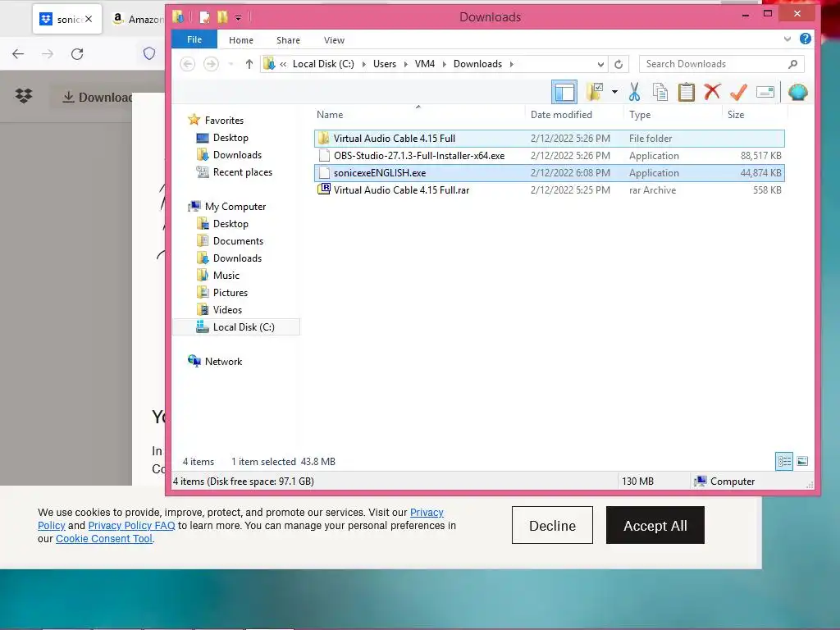Click the Rename card icon

pos(765,92)
